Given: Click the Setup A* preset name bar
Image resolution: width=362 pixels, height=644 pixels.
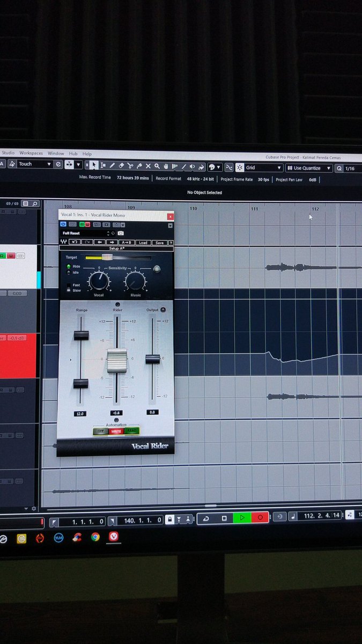Looking at the screenshot, I should pos(117,248).
